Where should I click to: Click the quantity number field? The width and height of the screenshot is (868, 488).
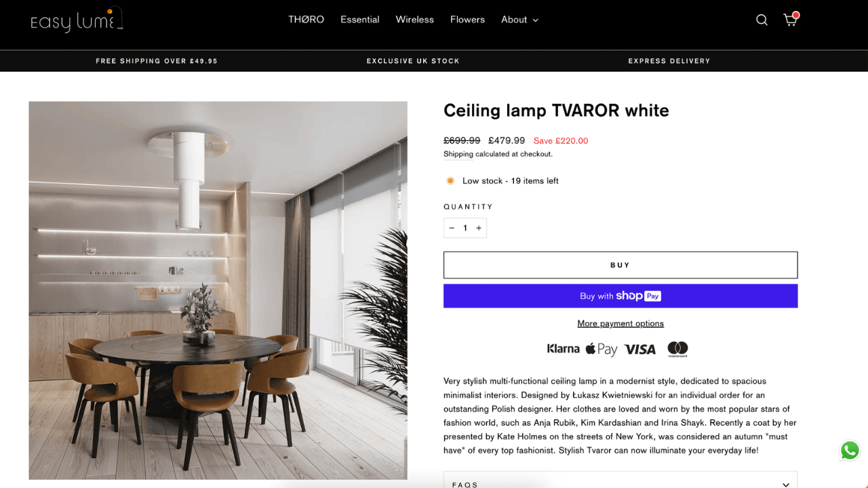pos(465,228)
